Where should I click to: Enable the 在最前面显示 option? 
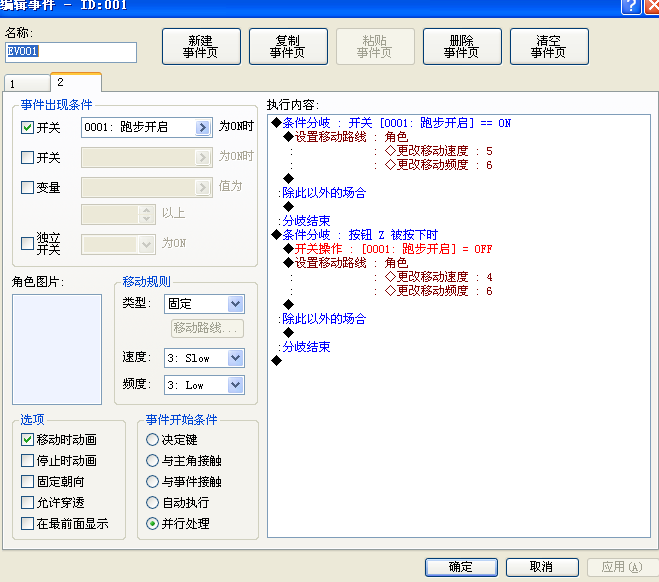click(x=27, y=524)
